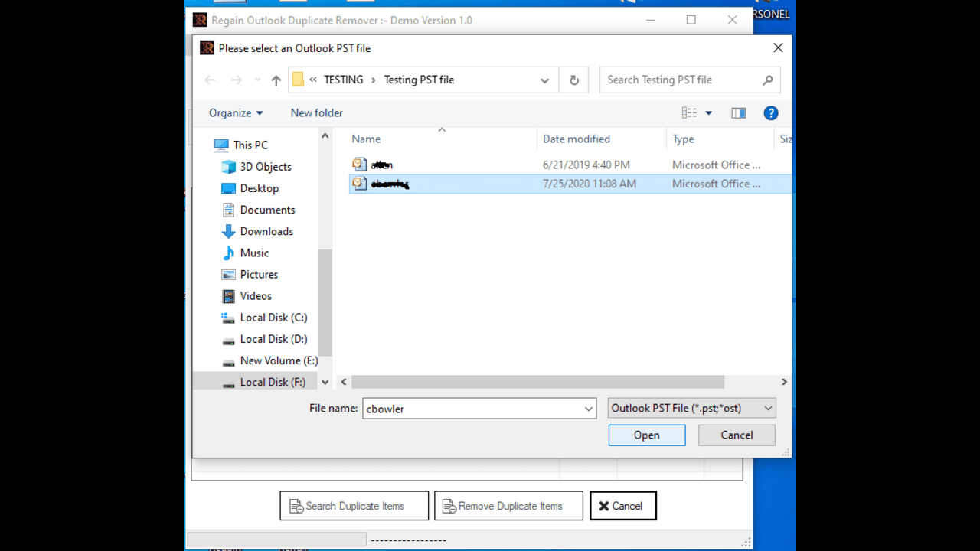This screenshot has height=551, width=980.
Task: Open recent locations dropdown chevron
Action: click(x=257, y=80)
